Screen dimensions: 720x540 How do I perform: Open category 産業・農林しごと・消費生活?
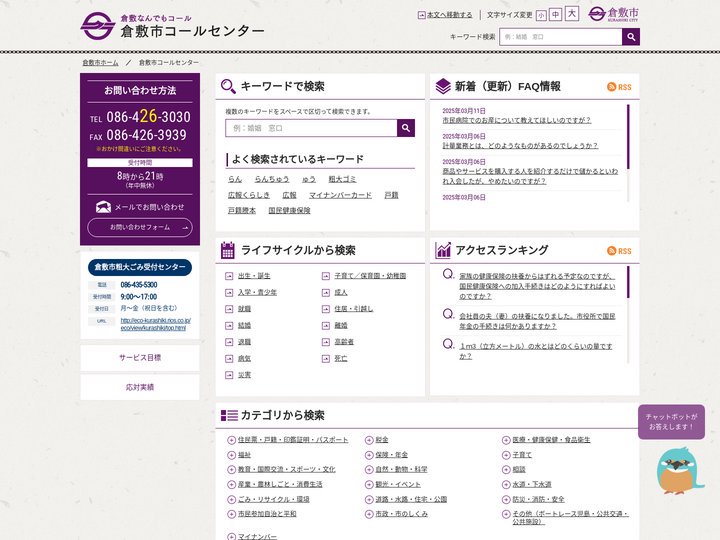coord(280,484)
